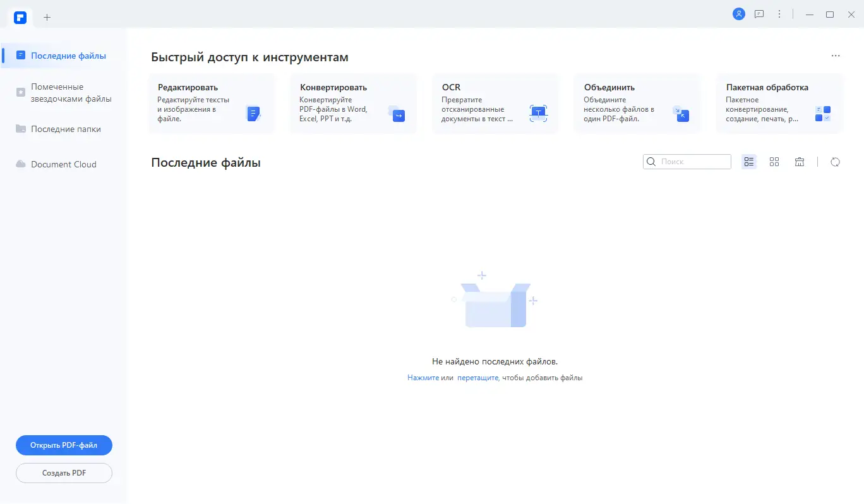Open the Конвертировать tool card
This screenshot has height=504, width=864.
coord(354,104)
